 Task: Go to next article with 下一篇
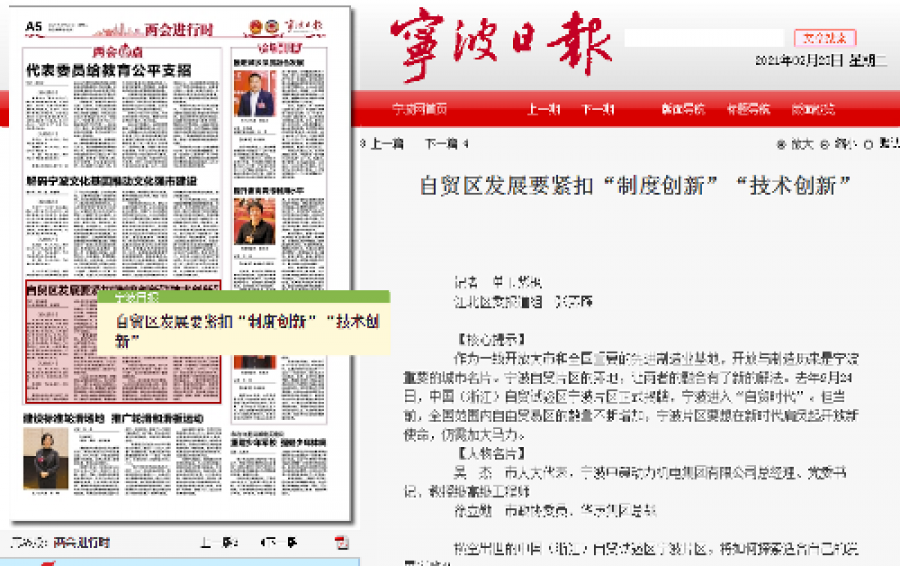point(446,144)
